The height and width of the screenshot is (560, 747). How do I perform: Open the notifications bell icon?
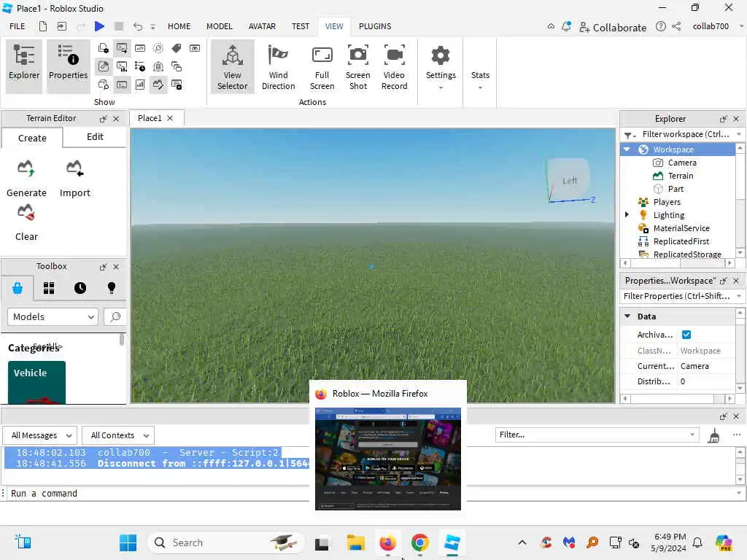tap(566, 27)
